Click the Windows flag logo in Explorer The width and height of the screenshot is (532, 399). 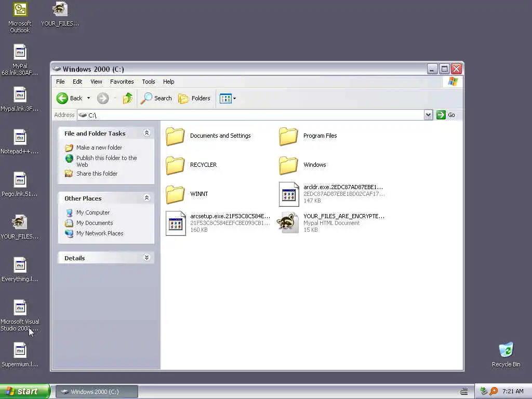click(453, 82)
